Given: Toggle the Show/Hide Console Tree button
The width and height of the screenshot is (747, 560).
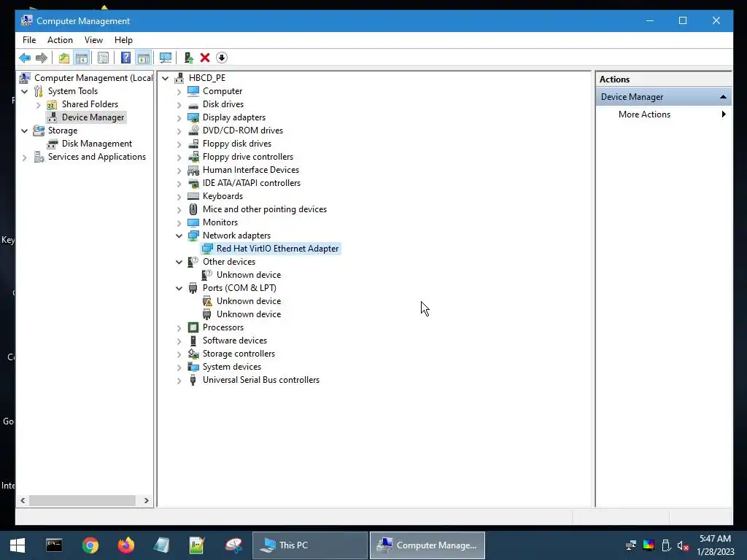Looking at the screenshot, I should [x=82, y=58].
